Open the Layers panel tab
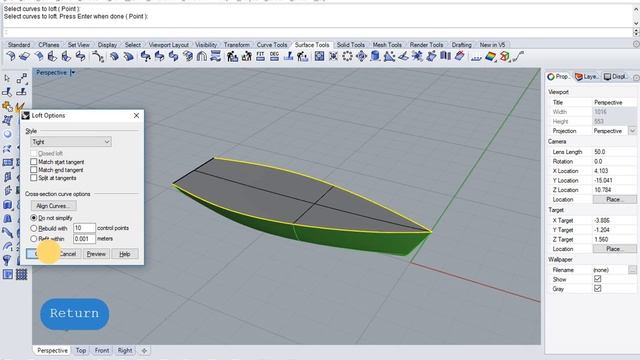Viewport: 640px width, 360px height. (586, 76)
